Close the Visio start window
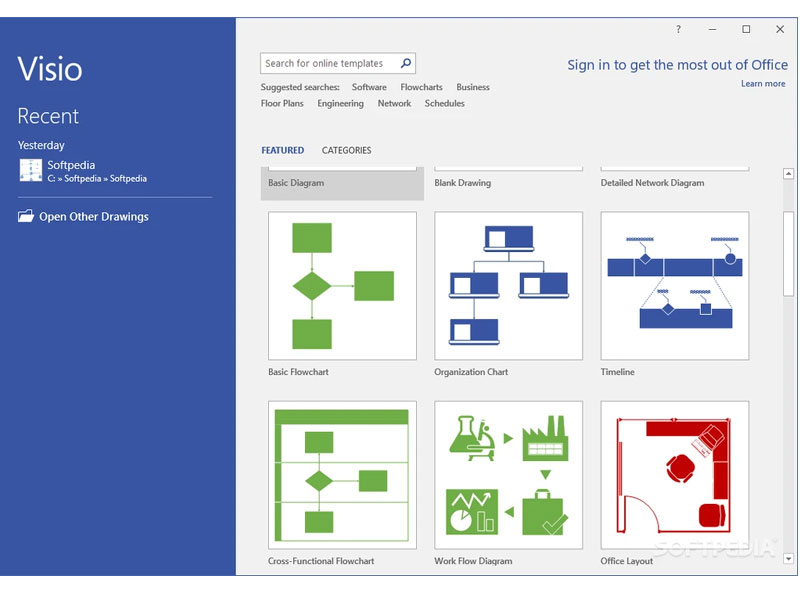Image resolution: width=800 pixels, height=600 pixels. click(x=780, y=29)
